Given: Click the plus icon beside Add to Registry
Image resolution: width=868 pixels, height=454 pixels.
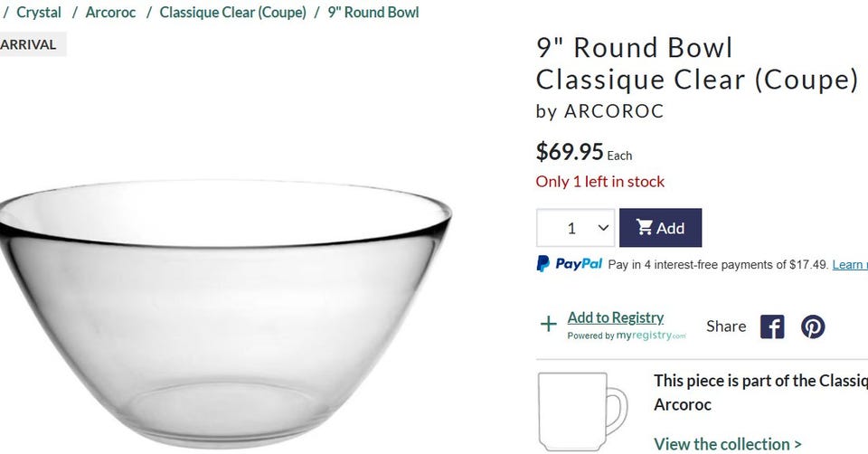Looking at the screenshot, I should (548, 325).
